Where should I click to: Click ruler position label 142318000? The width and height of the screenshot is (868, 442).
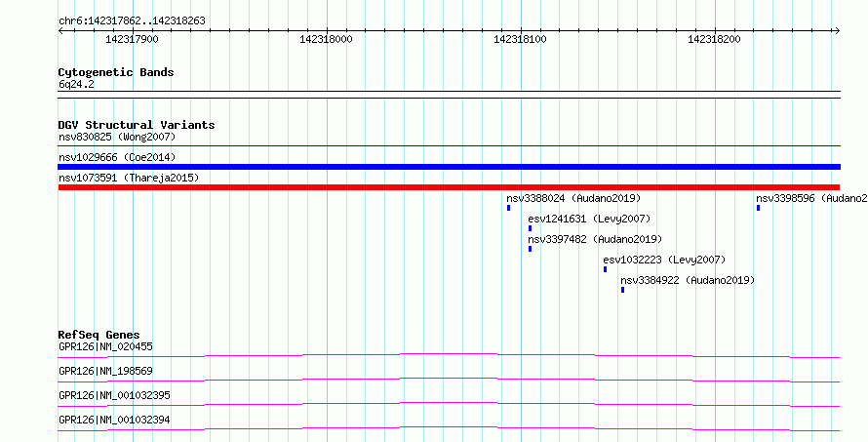(326, 40)
